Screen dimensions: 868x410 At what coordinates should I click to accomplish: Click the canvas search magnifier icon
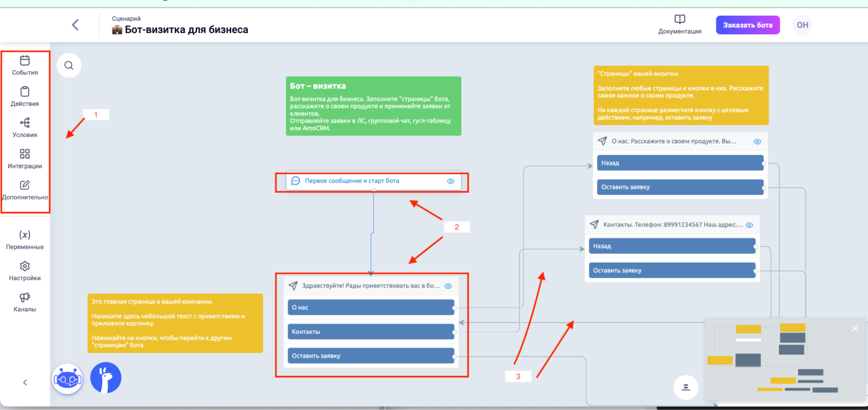[x=69, y=66]
